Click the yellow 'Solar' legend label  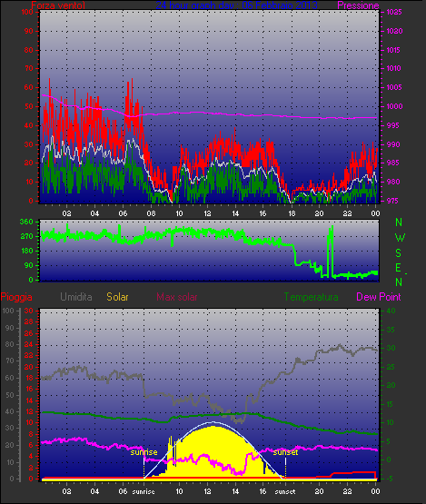tap(117, 297)
